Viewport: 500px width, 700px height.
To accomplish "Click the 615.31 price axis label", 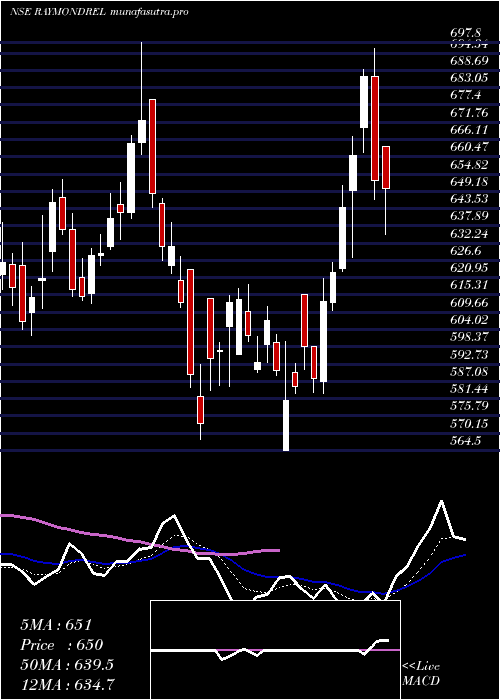I will coord(468,285).
